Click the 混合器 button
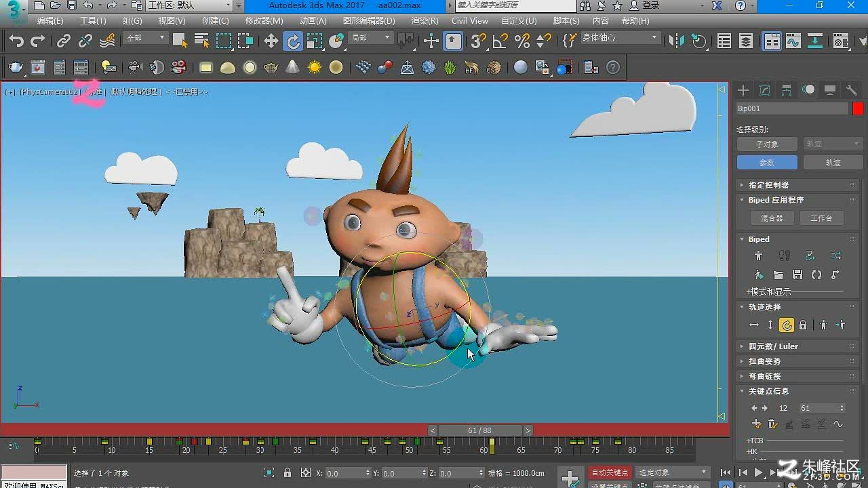 point(772,218)
